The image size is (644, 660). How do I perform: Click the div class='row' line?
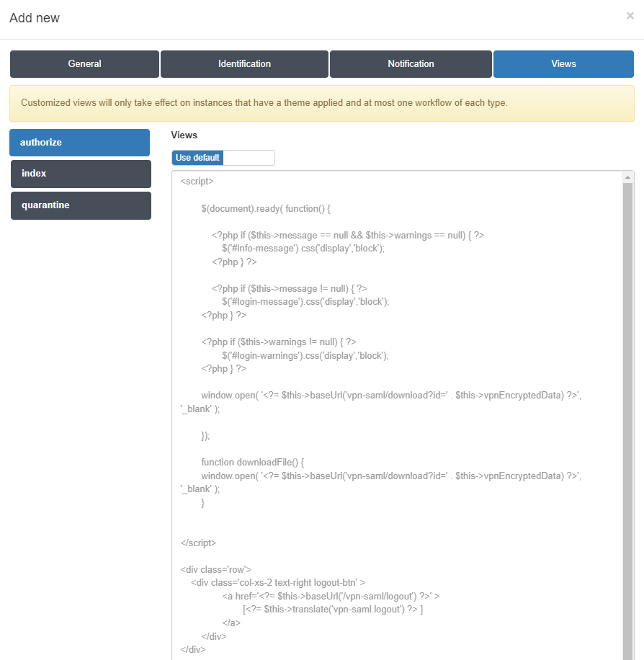pos(216,569)
